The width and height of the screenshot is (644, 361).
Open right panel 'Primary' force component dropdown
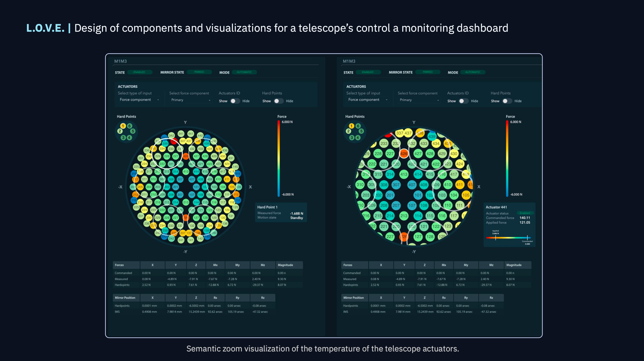419,100
